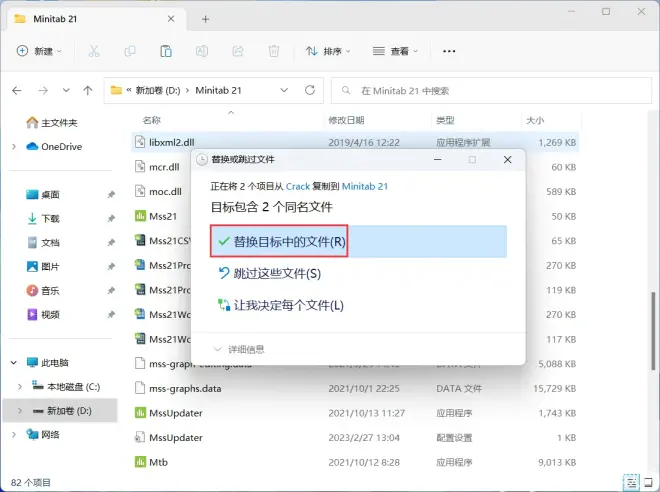Screen dimensions: 660x492
Task: Open 视频 quick access folder
Action: [43, 314]
